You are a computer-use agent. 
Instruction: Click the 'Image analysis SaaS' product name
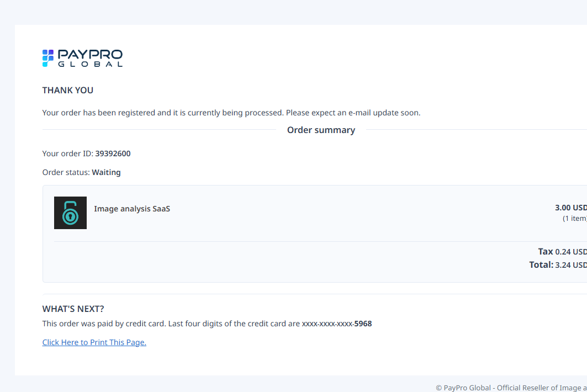point(132,209)
